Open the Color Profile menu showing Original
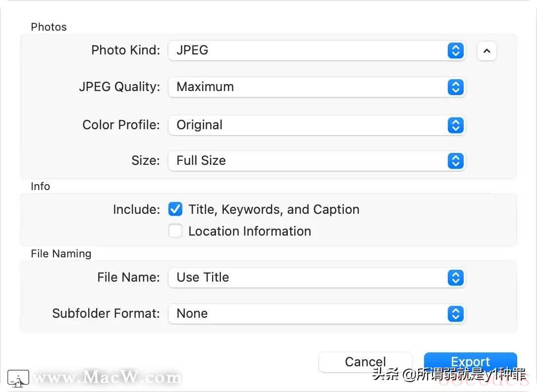 point(307,125)
